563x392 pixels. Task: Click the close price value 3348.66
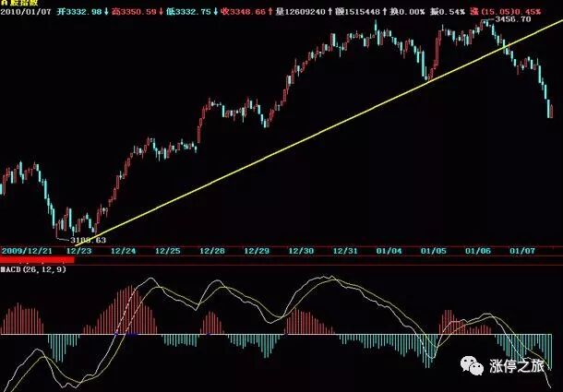click(247, 12)
